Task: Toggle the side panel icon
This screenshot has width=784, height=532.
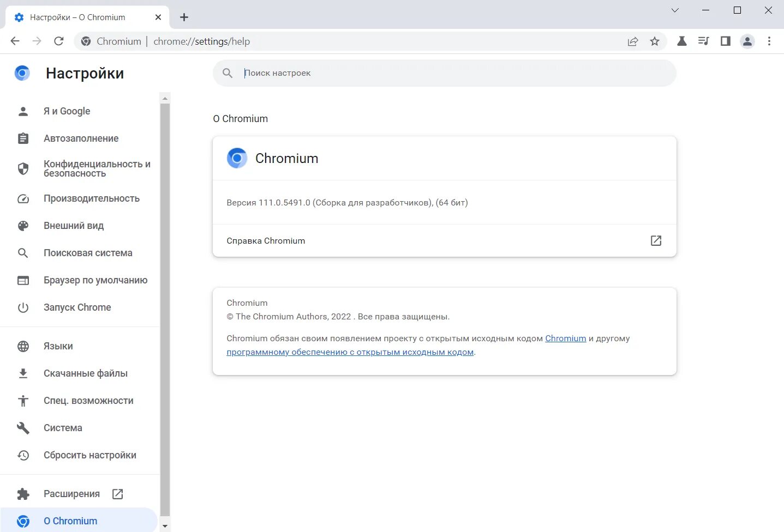Action: point(725,41)
